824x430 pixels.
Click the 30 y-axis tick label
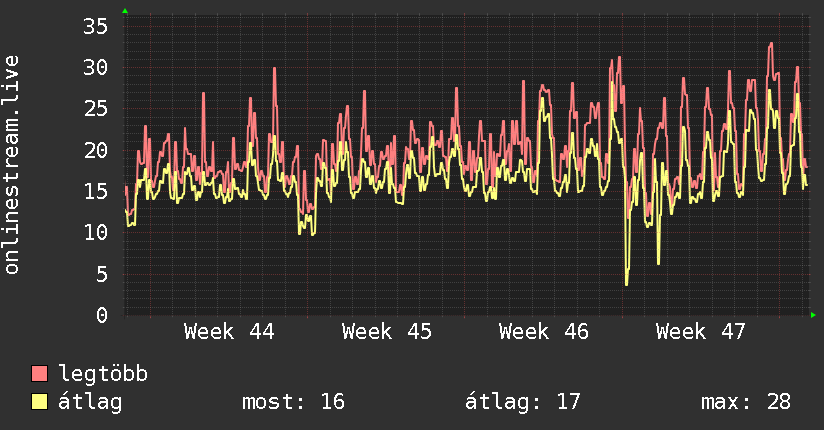pos(95,67)
